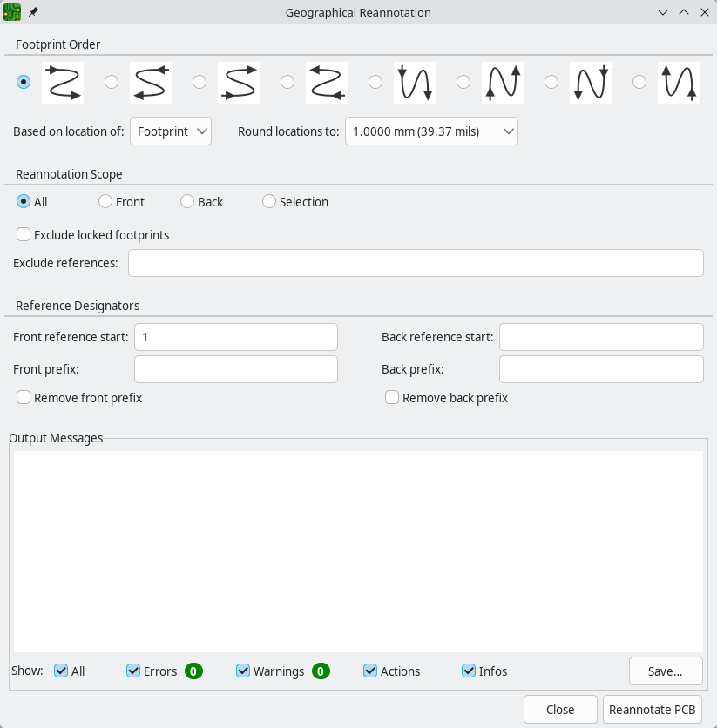Select the fourth footprint order pattern icon
This screenshot has width=717, height=728.
pos(326,82)
